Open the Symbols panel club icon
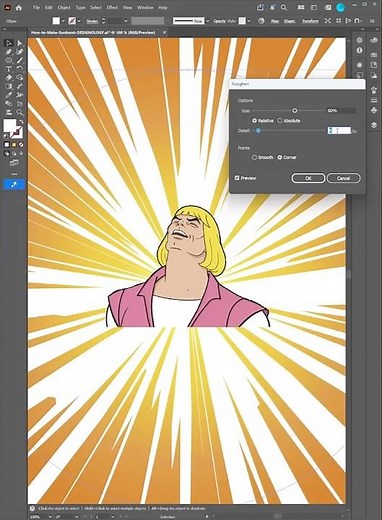Screen dimensions: 382x520 tap(374, 109)
